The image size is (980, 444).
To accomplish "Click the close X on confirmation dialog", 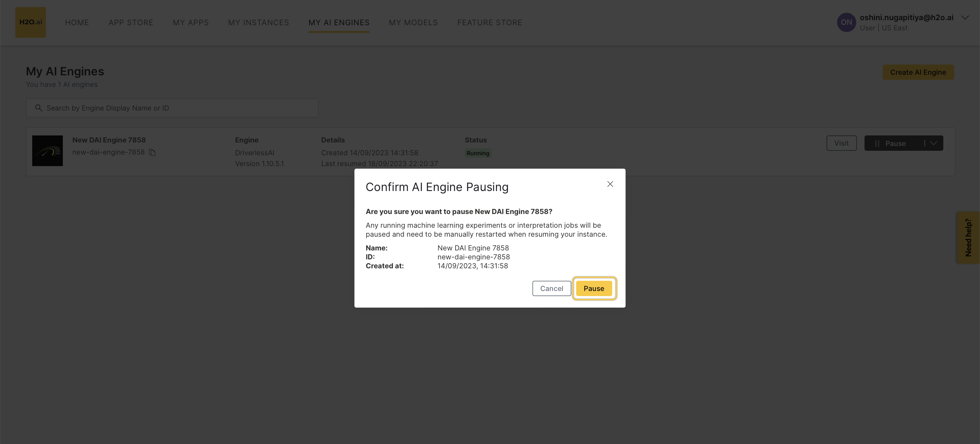I will pos(609,184).
